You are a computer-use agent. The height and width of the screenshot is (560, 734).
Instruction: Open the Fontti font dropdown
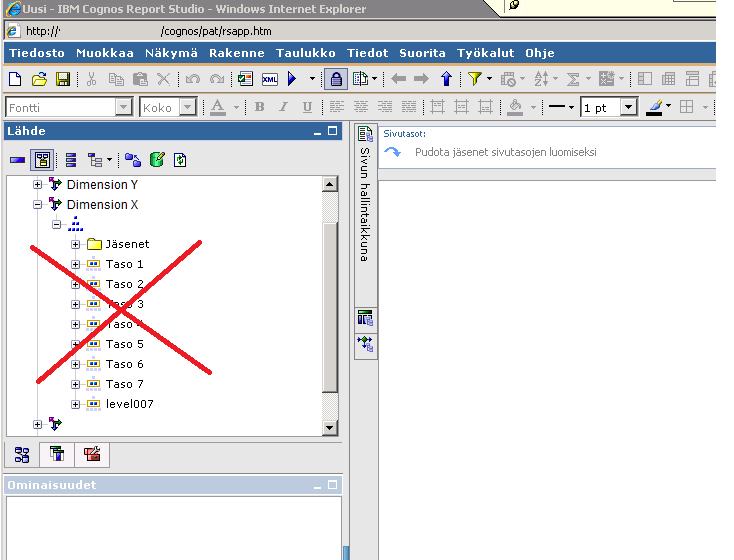tap(124, 107)
